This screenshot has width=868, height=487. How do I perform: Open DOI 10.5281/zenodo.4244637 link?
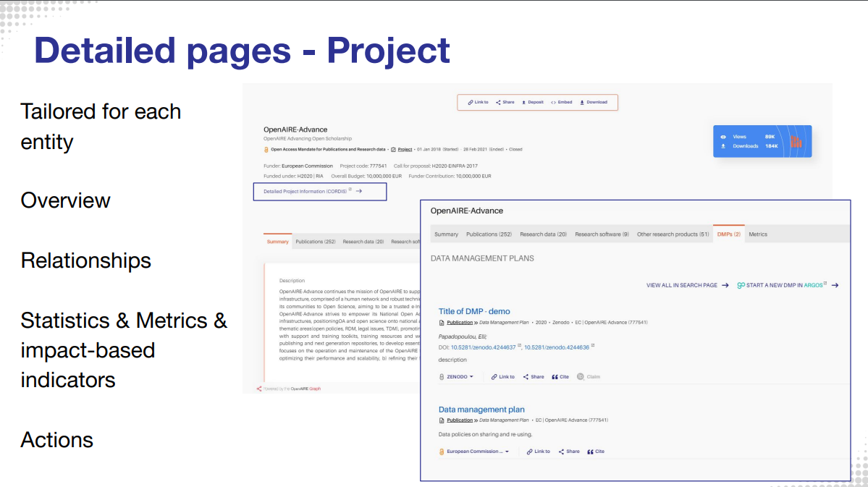point(483,347)
